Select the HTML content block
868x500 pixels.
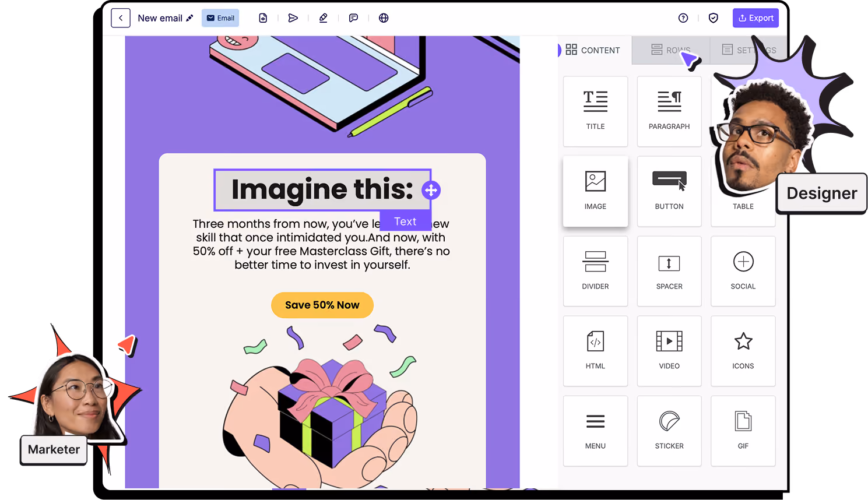tap(595, 351)
